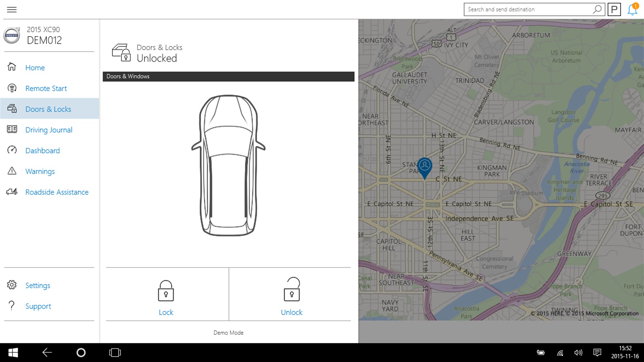The height and width of the screenshot is (362, 644).
Task: Show vehicle Warnings
Action: coord(40,172)
